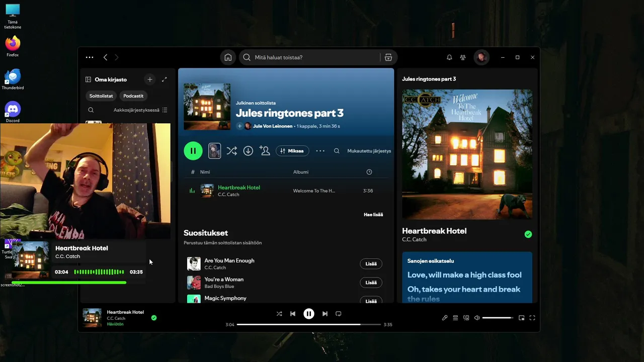
Task: Open Discord desktop shortcut
Action: [13, 112]
